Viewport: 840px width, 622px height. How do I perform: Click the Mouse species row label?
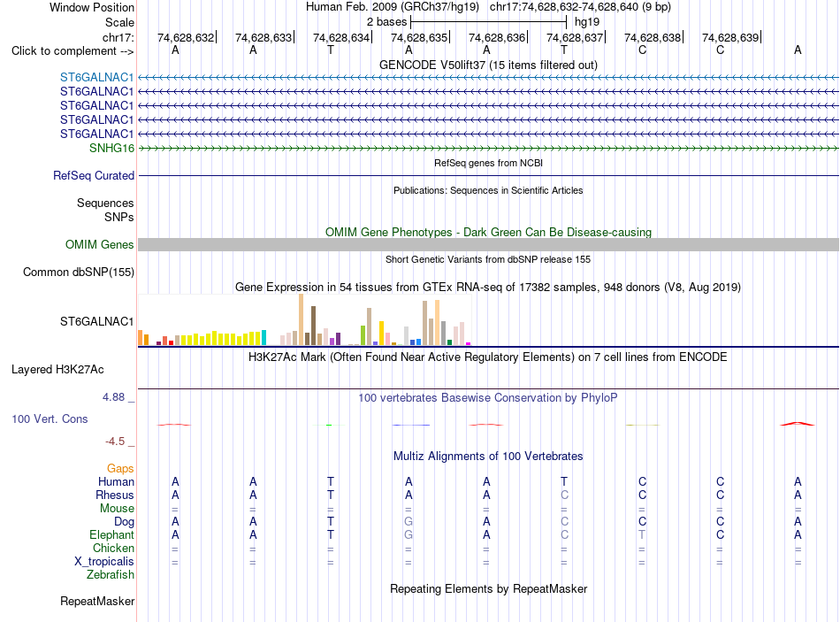[117, 509]
